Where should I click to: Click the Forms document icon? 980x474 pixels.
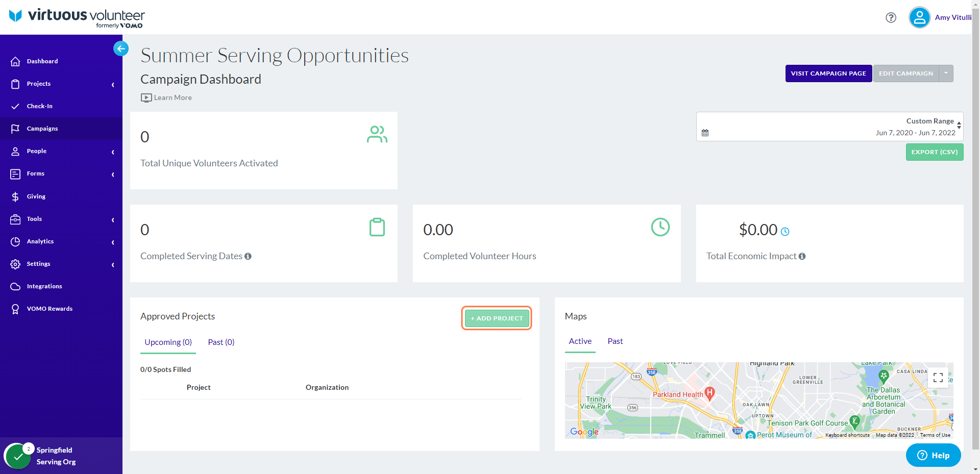pos(15,174)
